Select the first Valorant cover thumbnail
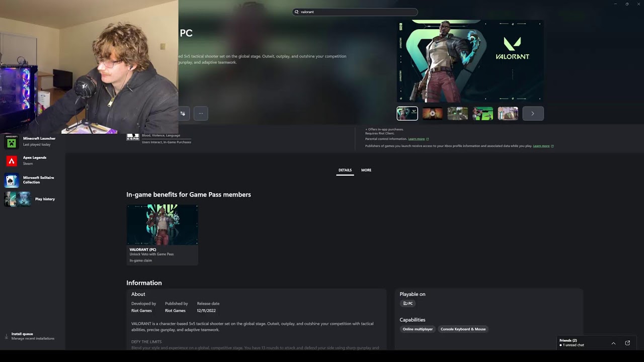The height and width of the screenshot is (362, 644). (x=407, y=114)
